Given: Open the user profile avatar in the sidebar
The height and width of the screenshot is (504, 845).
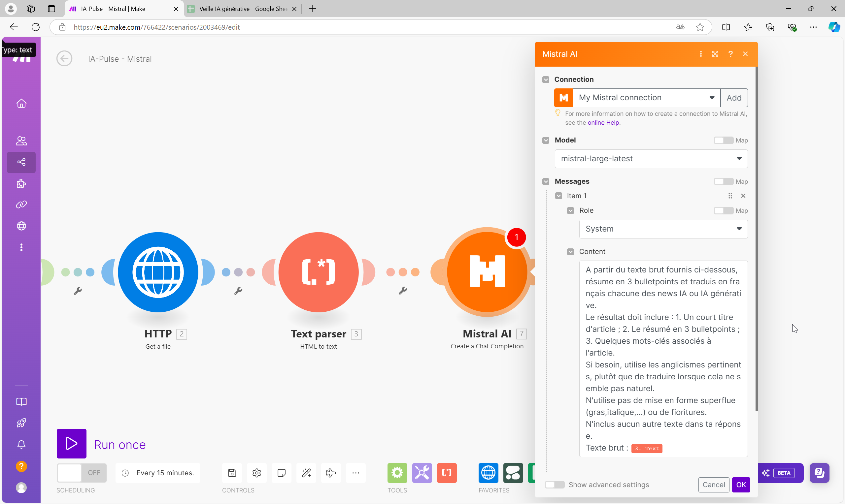Looking at the screenshot, I should click(21, 488).
